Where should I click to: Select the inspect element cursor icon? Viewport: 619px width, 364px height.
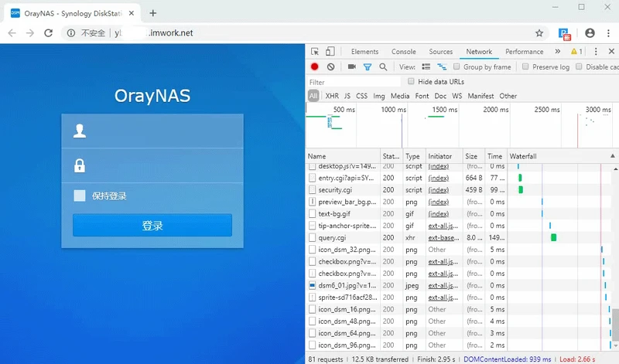(315, 52)
